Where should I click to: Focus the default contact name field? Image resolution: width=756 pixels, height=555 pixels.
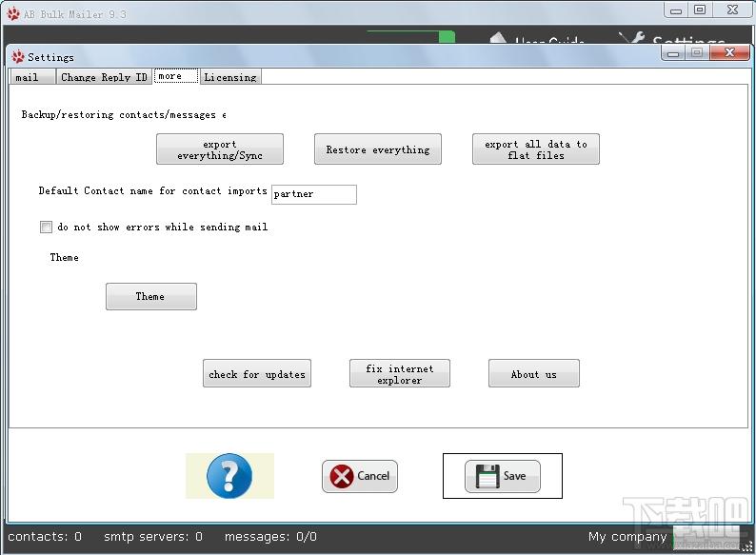coord(314,194)
